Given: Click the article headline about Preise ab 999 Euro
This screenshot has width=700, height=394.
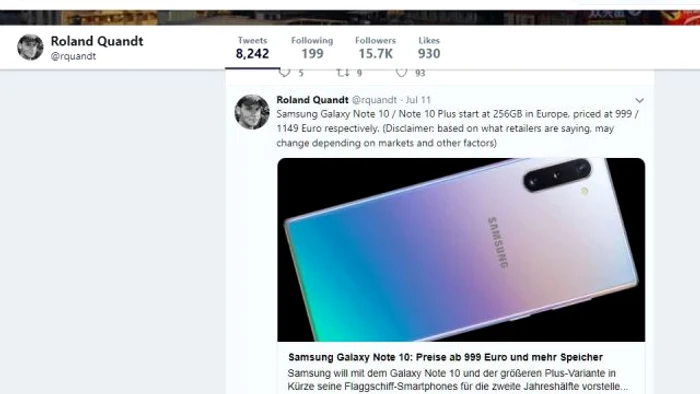Looking at the screenshot, I should point(445,357).
